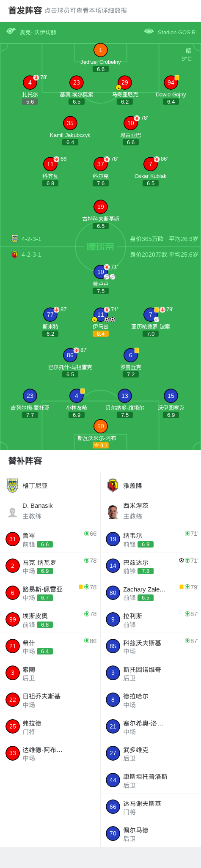Open substitute number 31 鲁岑
This screenshot has height=868, width=201.
13,539
